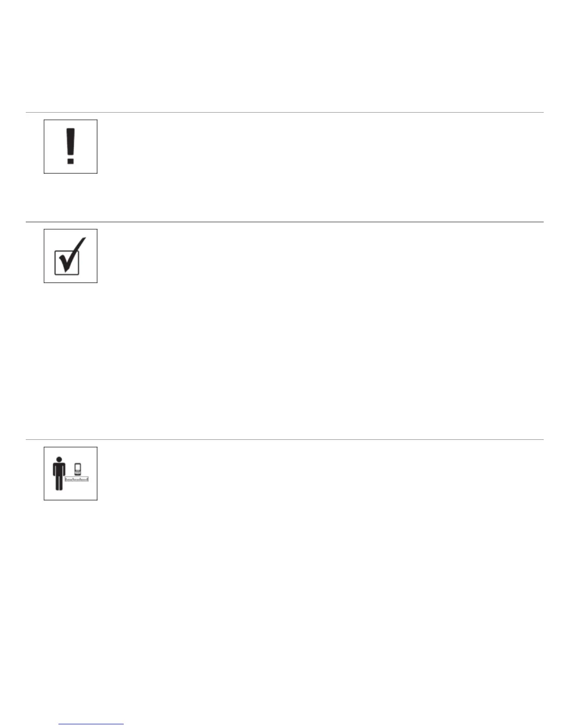This screenshot has height=728, width=563.
Task: Click the phone screen inside distance icon
Action: [x=78, y=468]
